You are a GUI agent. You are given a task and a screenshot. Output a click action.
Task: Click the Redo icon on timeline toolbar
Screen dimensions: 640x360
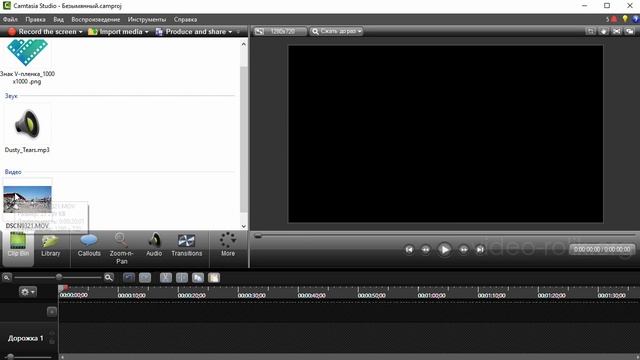(x=145, y=278)
